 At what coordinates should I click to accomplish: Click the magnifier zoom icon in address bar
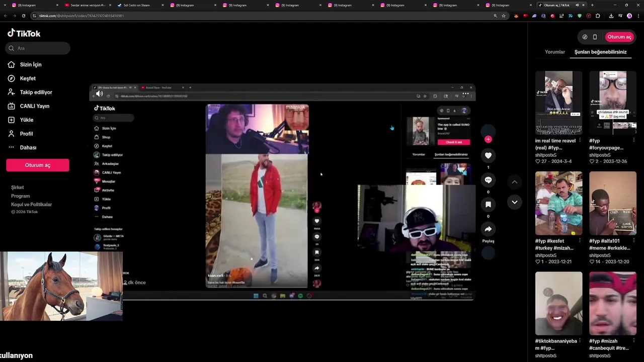[496, 16]
